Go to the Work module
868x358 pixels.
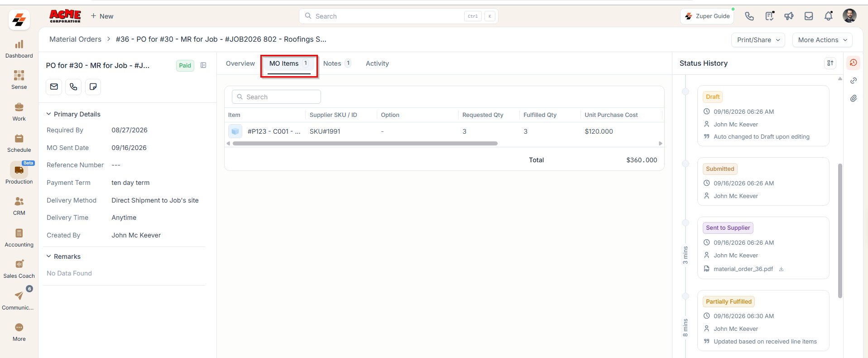19,107
